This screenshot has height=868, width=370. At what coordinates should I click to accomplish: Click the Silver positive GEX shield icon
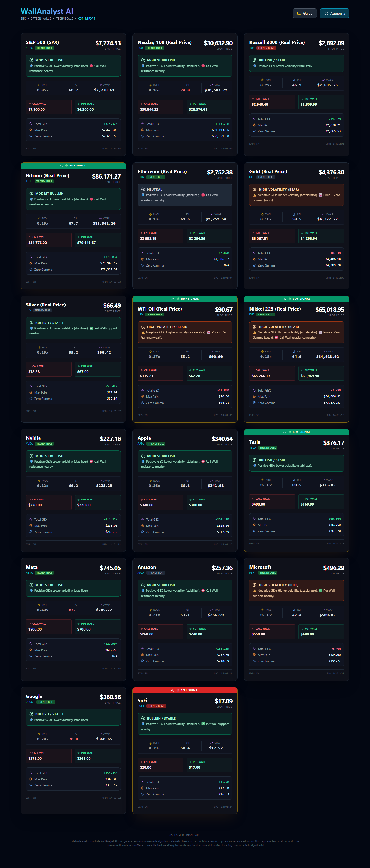[x=31, y=328]
